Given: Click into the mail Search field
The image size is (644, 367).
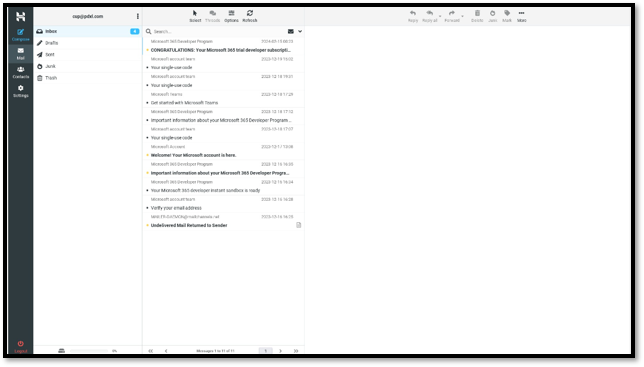Looking at the screenshot, I should pyautogui.click(x=218, y=31).
